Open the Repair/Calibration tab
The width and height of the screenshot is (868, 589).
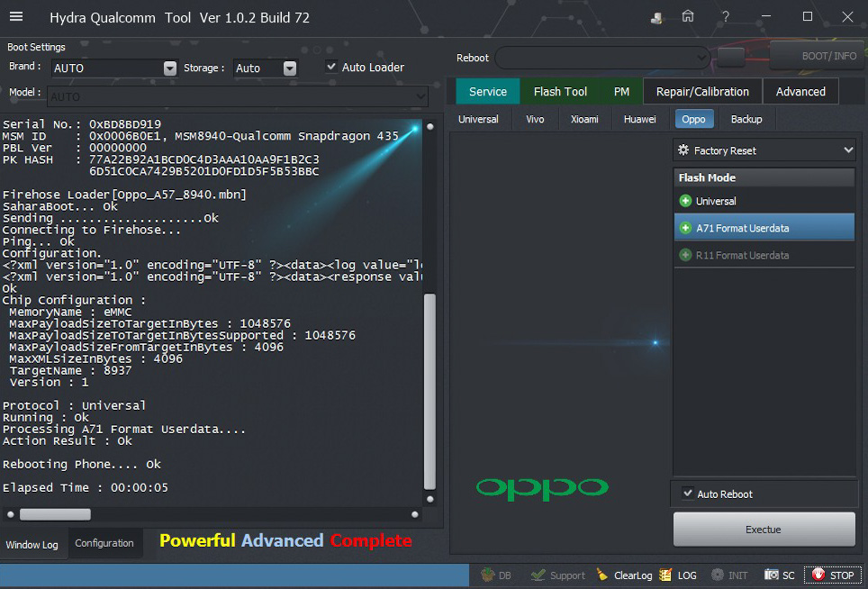coord(702,91)
